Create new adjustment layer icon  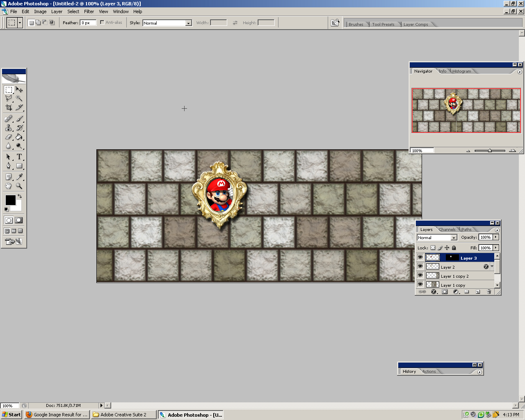coord(456,292)
